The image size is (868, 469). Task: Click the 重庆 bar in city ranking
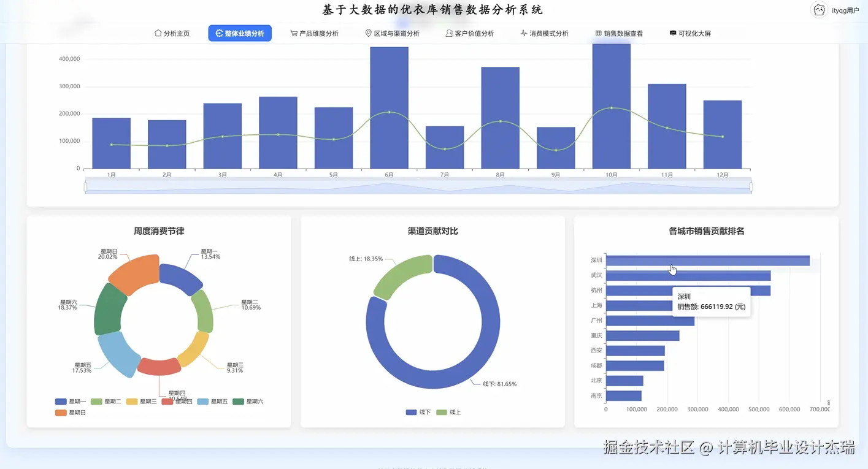coord(642,335)
